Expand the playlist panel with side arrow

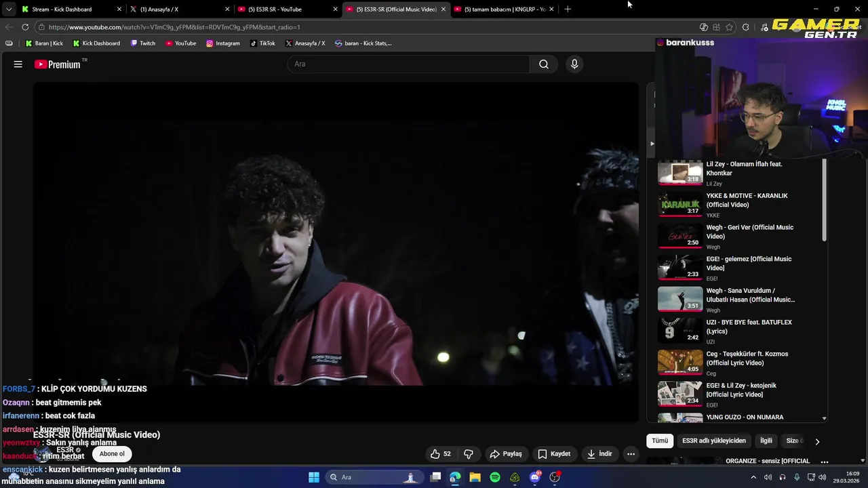click(652, 144)
